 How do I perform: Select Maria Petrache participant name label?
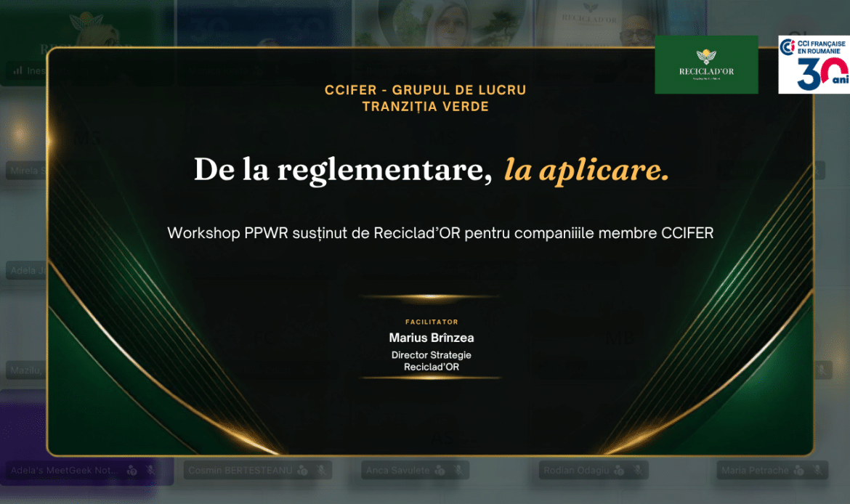coord(755,471)
